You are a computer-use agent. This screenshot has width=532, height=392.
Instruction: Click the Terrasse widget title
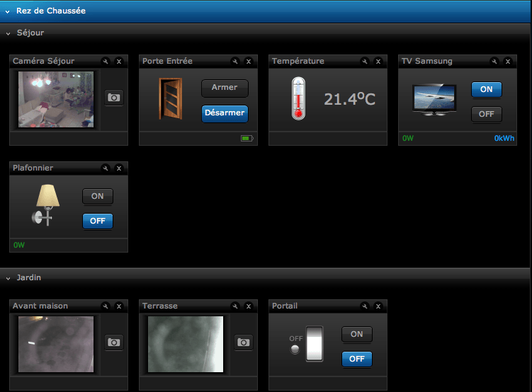160,306
